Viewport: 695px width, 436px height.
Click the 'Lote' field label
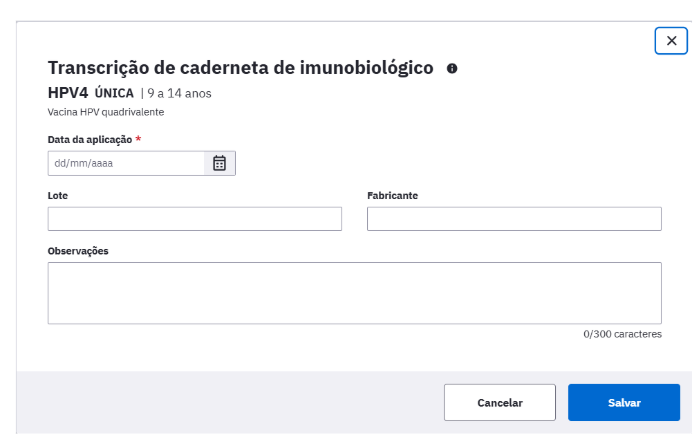(x=58, y=195)
